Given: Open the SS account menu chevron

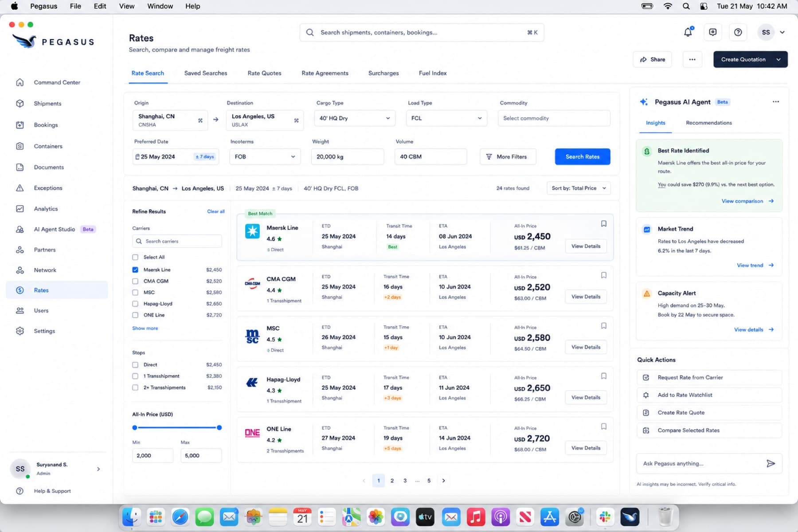Looking at the screenshot, I should click(x=782, y=32).
